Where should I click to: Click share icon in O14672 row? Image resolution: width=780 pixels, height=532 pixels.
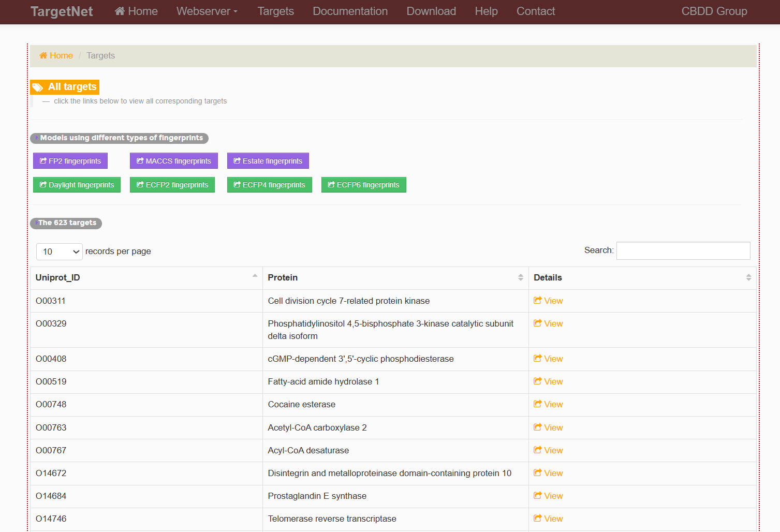click(538, 473)
